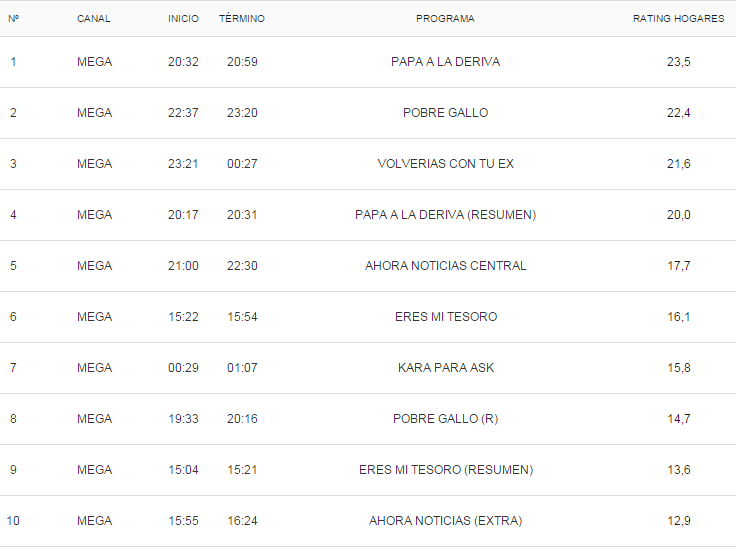736x547 pixels.
Task: Select PAPA A LA DERIVA (RESUMEN) row
Action: click(x=368, y=215)
